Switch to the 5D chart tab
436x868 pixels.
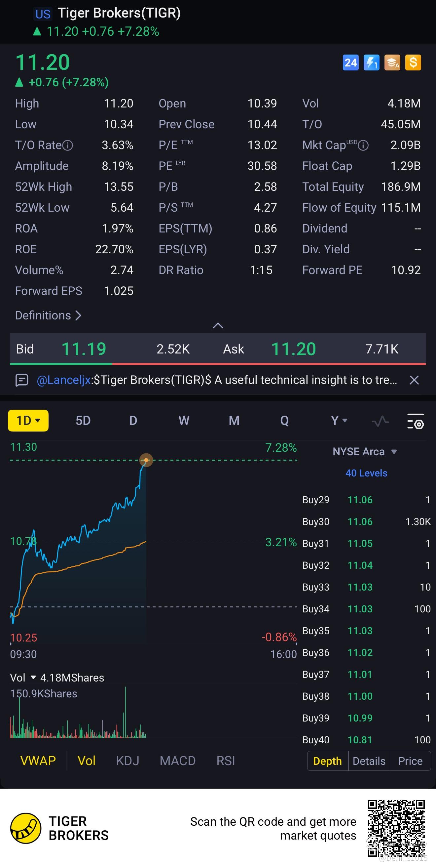coord(83,421)
